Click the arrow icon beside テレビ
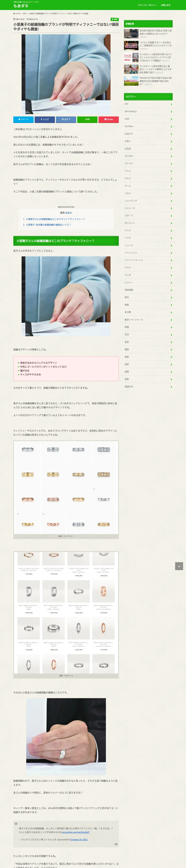The width and height of the screenshot is (186, 868). coord(172,231)
